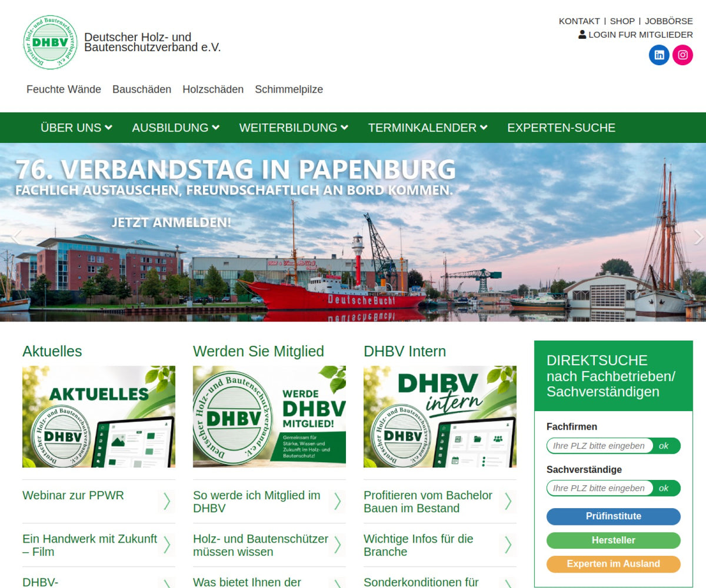Click the Prüfinstitute blue button
Viewport: 706px width, 588px height.
614,516
